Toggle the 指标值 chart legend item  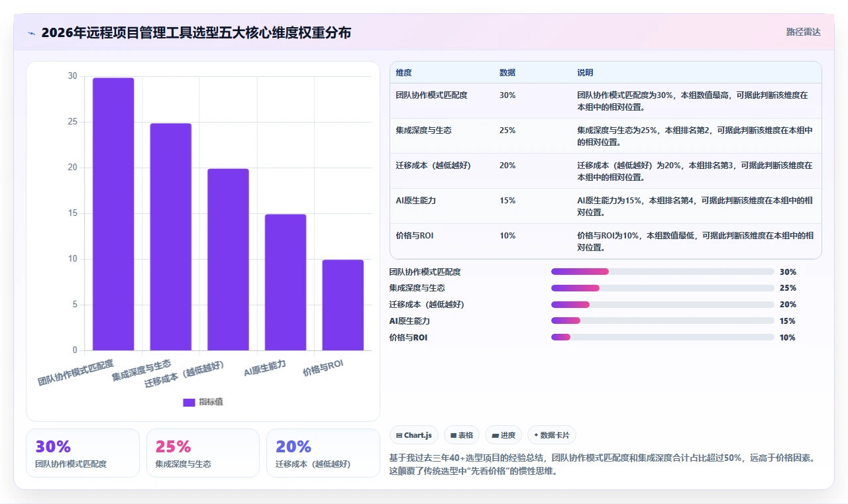203,402
